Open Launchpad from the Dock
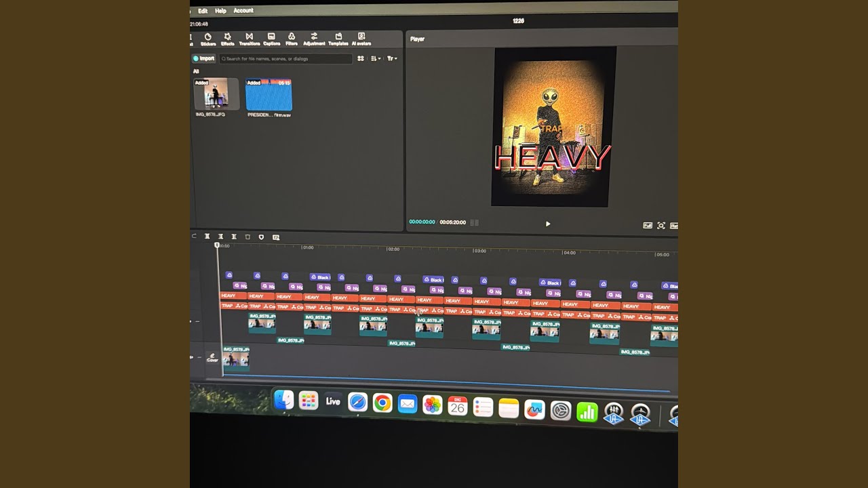Viewport: 868px width, 488px height. (x=309, y=401)
